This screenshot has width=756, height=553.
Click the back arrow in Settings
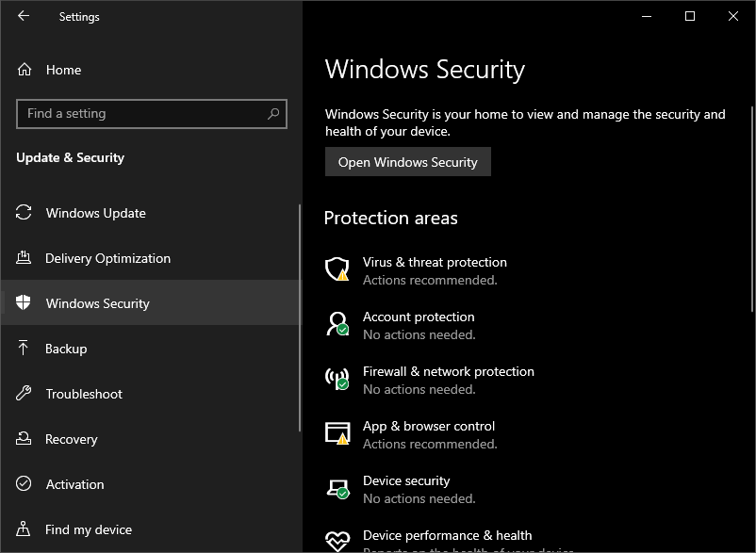pos(24,16)
